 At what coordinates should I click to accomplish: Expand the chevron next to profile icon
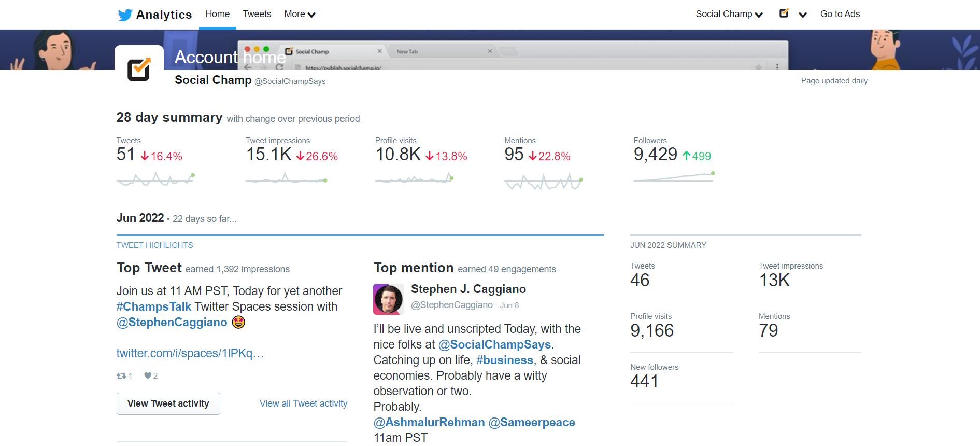(803, 15)
